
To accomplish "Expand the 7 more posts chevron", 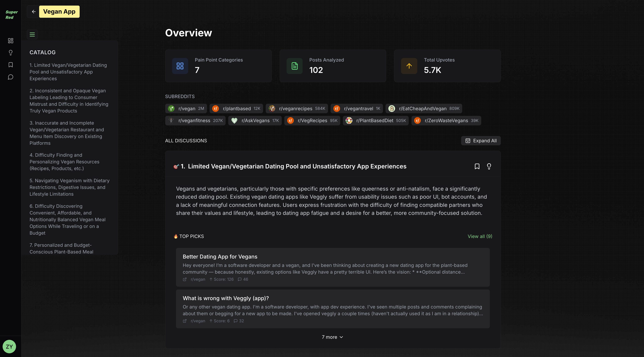I will coord(332,337).
